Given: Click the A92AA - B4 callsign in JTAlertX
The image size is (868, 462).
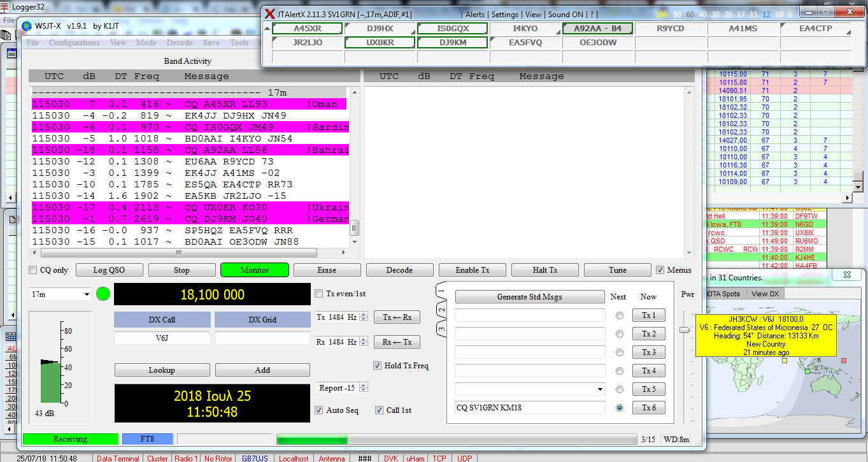Looking at the screenshot, I should pos(597,29).
